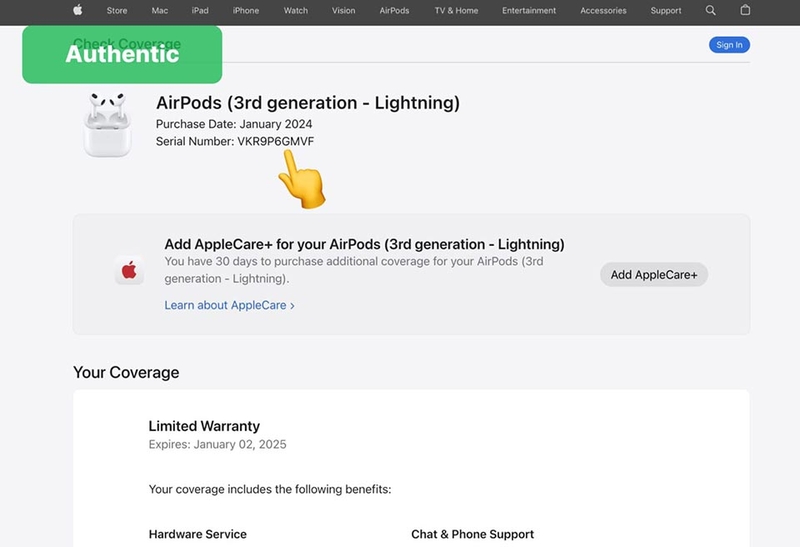Open the Support menu
This screenshot has width=800, height=547.
click(666, 10)
